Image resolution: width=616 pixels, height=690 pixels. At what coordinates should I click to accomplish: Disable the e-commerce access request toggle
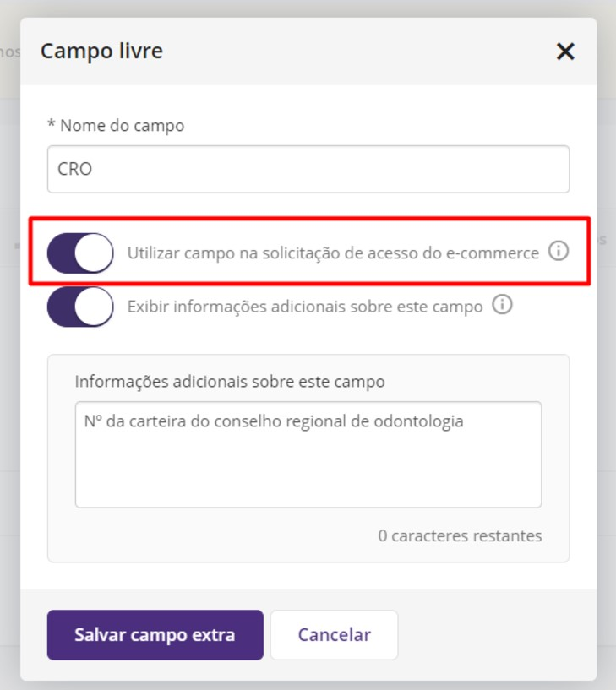click(x=80, y=253)
